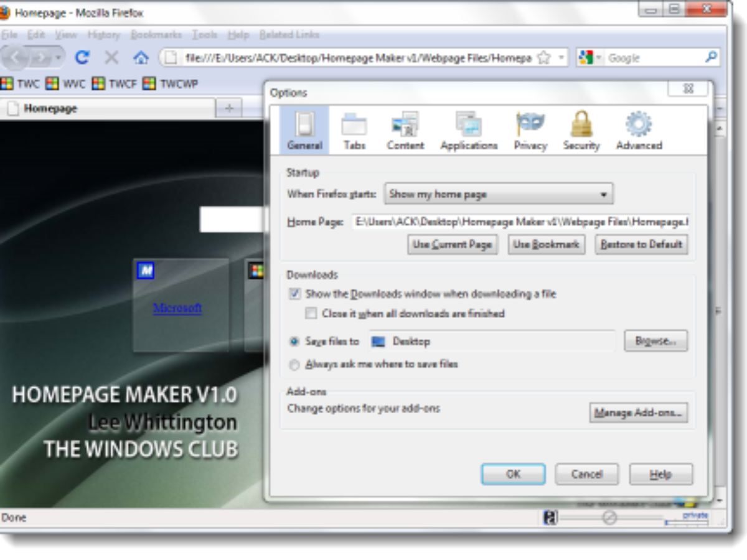
Task: Open the Applications options pane
Action: click(469, 130)
